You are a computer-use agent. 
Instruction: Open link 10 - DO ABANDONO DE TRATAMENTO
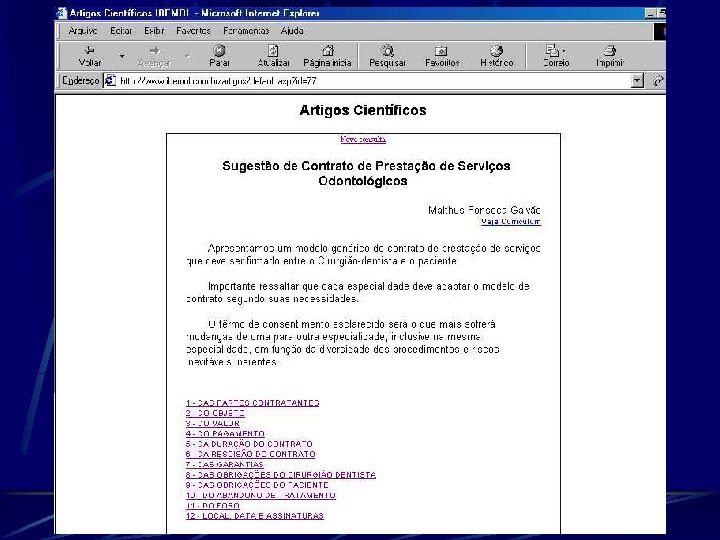260,495
